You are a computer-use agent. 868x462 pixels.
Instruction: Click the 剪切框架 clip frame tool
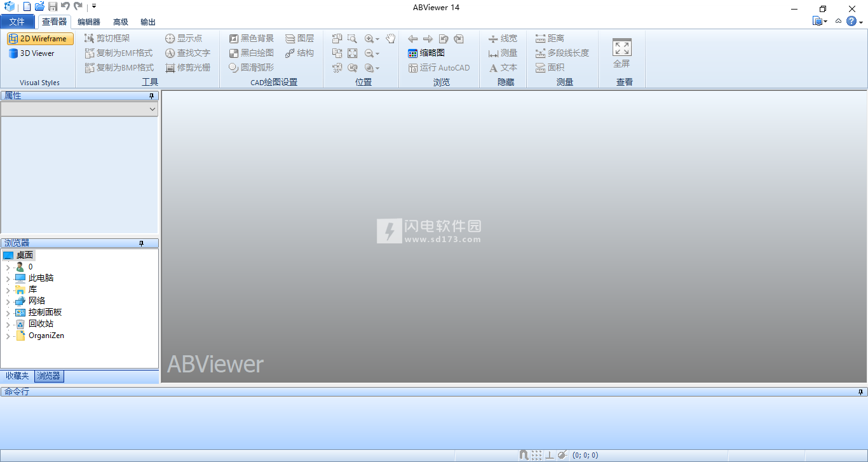107,38
